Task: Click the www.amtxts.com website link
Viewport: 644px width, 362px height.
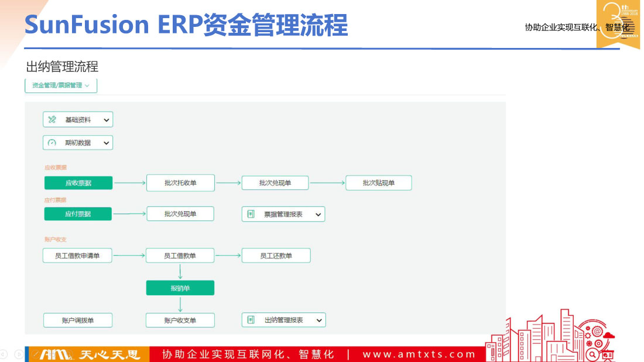Action: click(x=419, y=354)
